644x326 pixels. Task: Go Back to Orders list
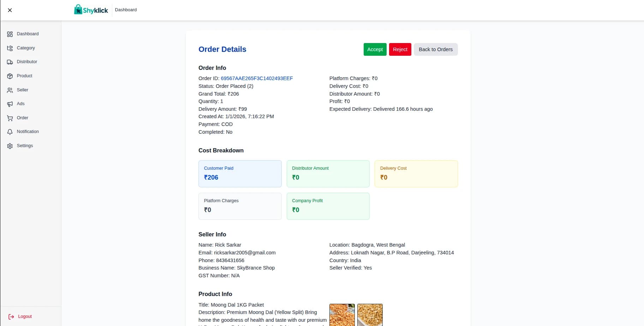click(435, 49)
